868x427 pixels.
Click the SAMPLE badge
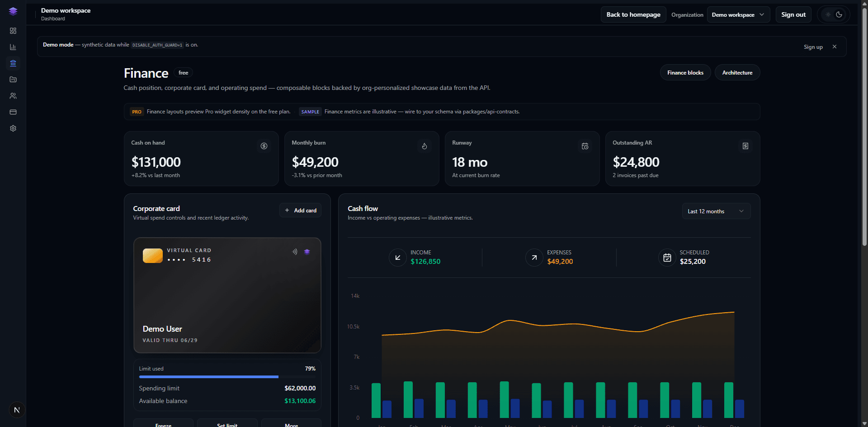tap(310, 112)
